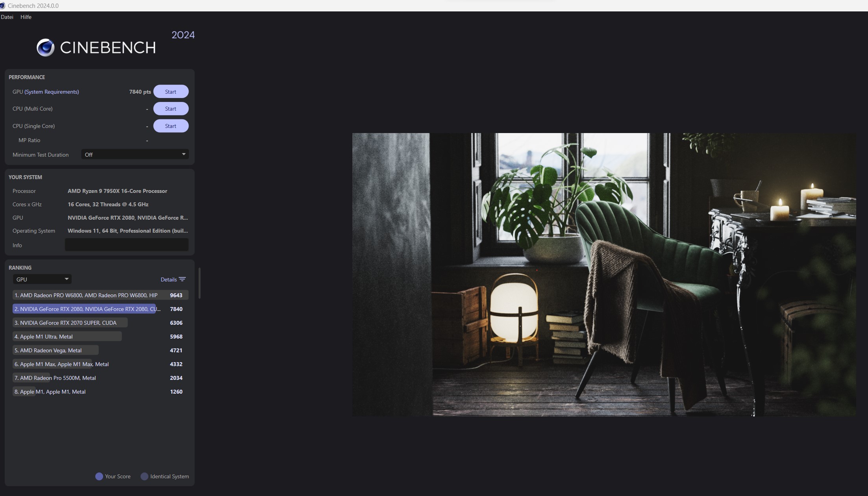
Task: Open the System Requirements link
Action: pos(52,92)
